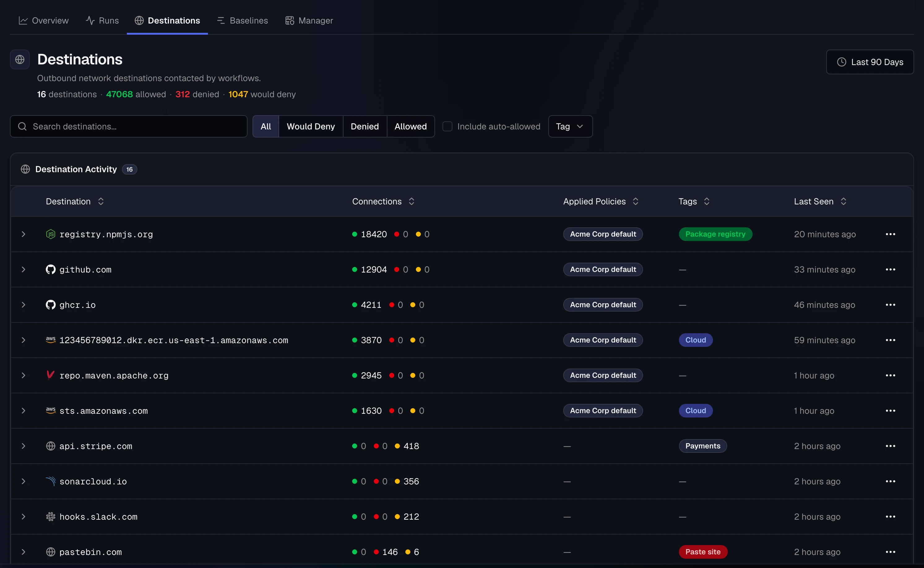Open more actions for github.com

click(x=890, y=269)
